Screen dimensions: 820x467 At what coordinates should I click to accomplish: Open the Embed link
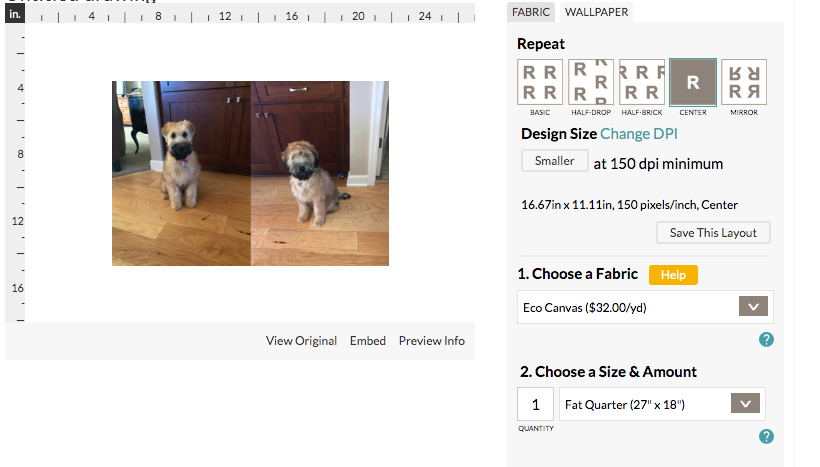[x=367, y=341]
